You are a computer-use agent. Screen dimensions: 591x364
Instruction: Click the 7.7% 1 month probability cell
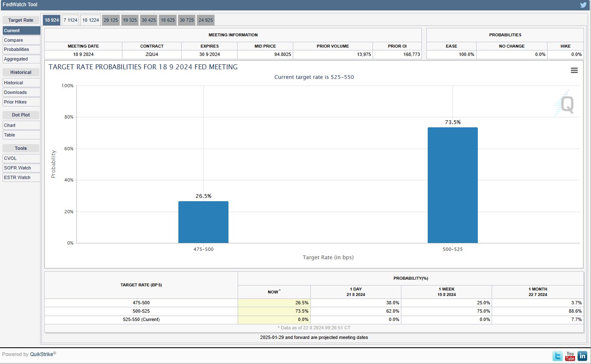(x=538, y=319)
